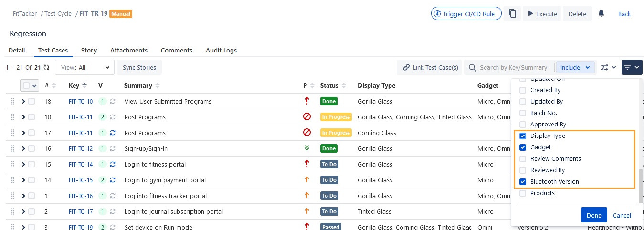Image resolution: width=644 pixels, height=230 pixels.
Task: Open the View: All dropdown
Action: (x=85, y=67)
